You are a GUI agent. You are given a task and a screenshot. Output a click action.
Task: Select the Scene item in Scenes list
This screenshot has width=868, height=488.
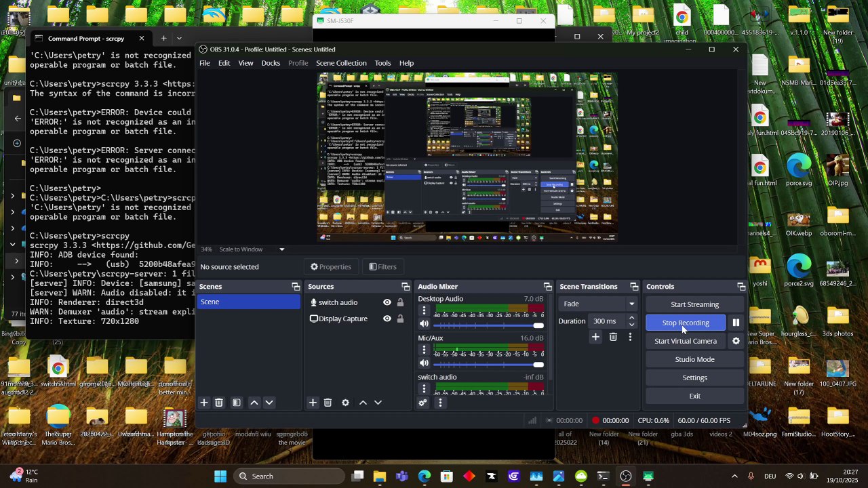(x=248, y=302)
